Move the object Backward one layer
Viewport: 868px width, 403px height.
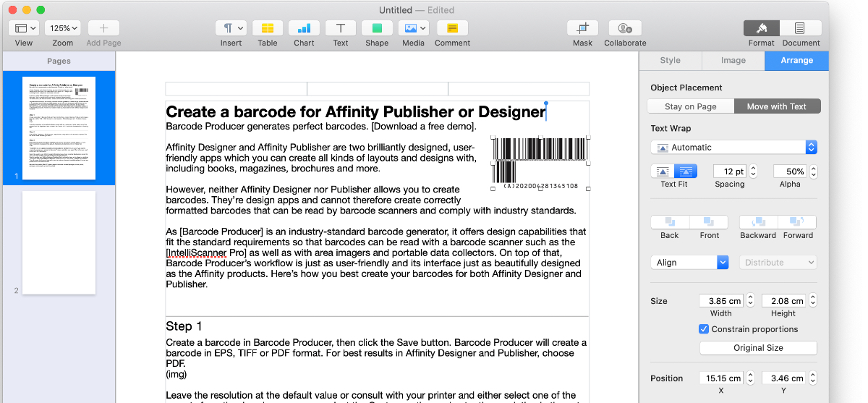click(x=758, y=222)
